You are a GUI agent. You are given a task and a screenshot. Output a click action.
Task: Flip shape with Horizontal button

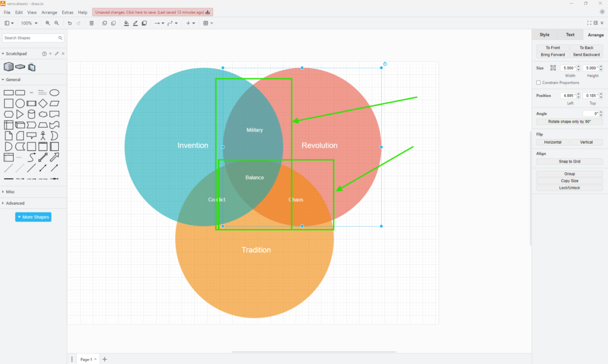(553, 143)
